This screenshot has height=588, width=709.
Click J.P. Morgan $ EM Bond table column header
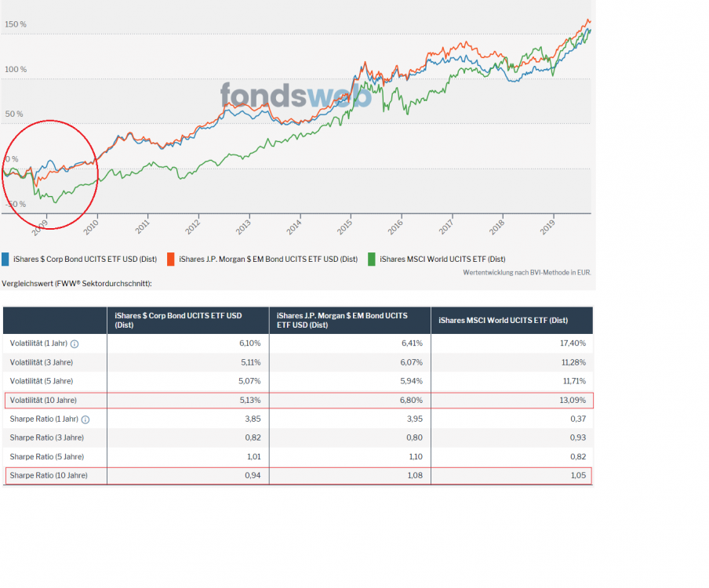tap(342, 320)
